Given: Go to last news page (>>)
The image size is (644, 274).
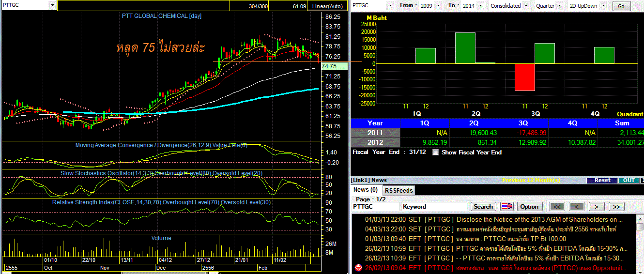Looking at the screenshot, I should [616, 206].
